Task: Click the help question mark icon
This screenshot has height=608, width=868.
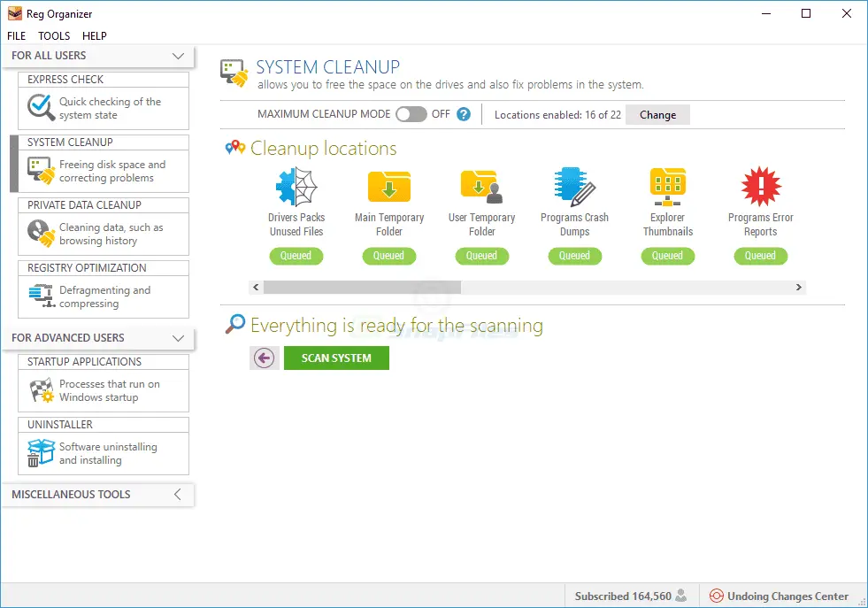Action: pyautogui.click(x=464, y=115)
